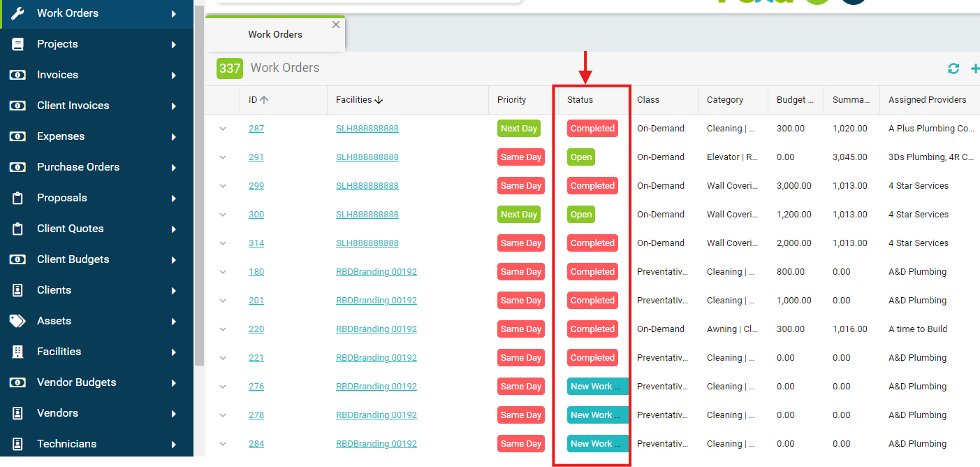
Task: Click the plus icon to add work order
Action: pos(974,69)
